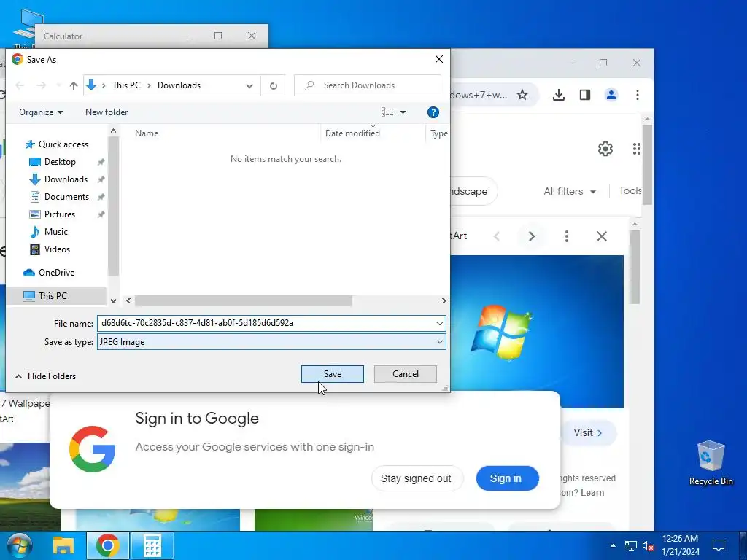
Task: Click the File name input field
Action: (x=266, y=323)
